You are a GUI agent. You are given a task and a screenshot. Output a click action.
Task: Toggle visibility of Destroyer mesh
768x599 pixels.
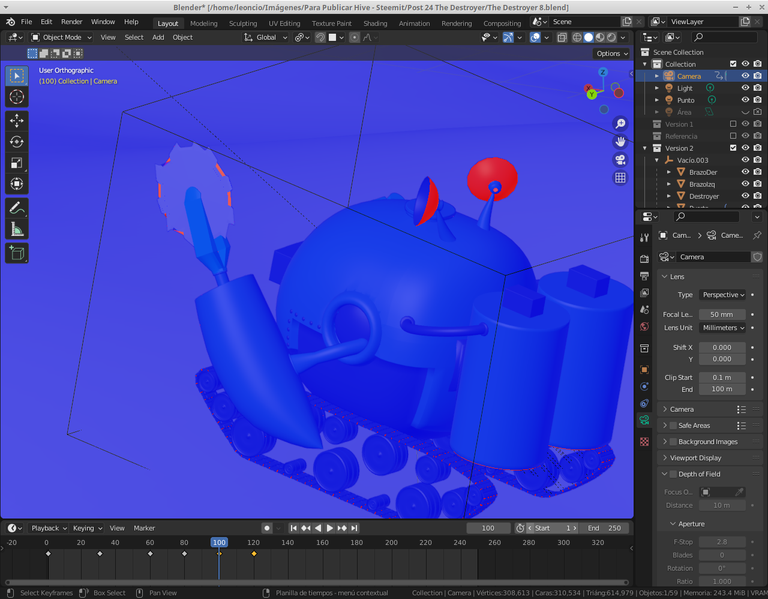[745, 196]
